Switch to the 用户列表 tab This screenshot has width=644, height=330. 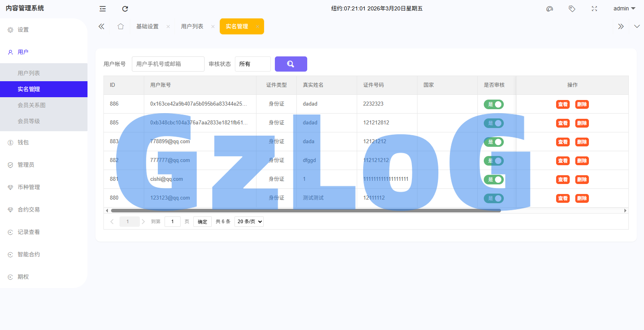192,26
